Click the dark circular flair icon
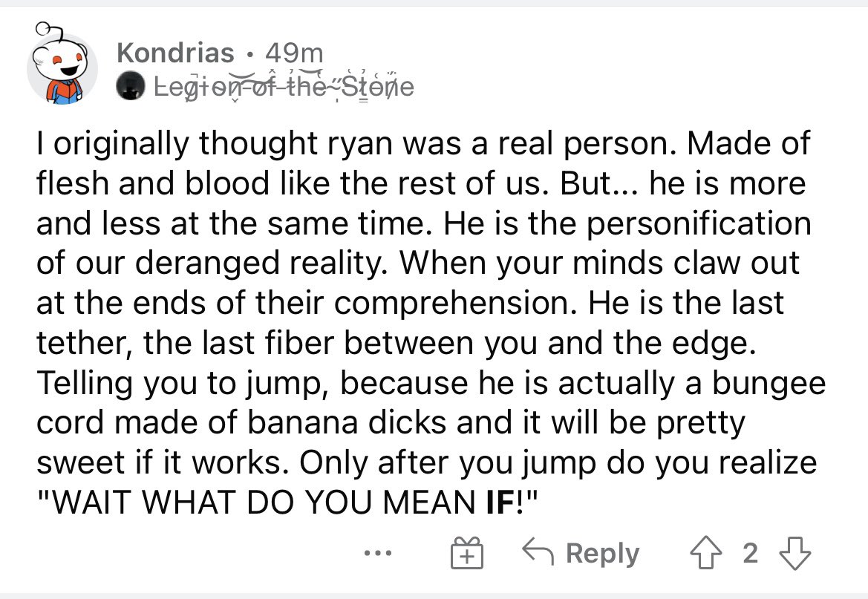868x599 pixels. click(x=131, y=87)
